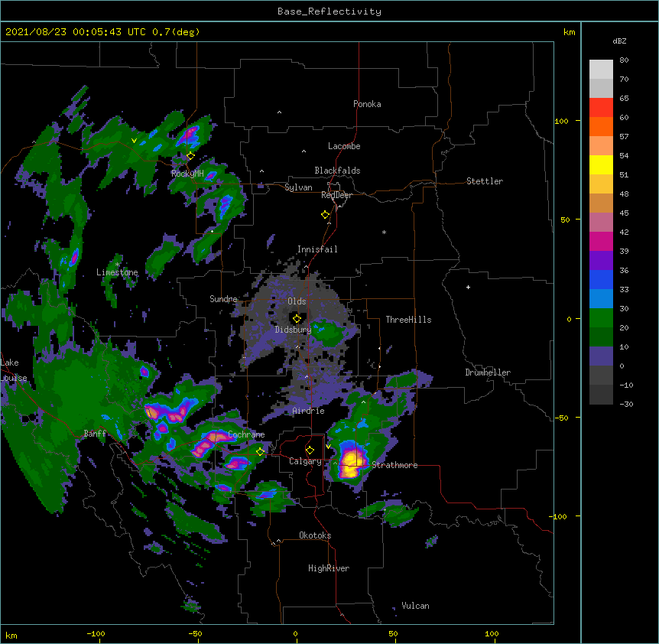The width and height of the screenshot is (659, 644).
Task: Click the RockyMH town label
Action: 187,174
